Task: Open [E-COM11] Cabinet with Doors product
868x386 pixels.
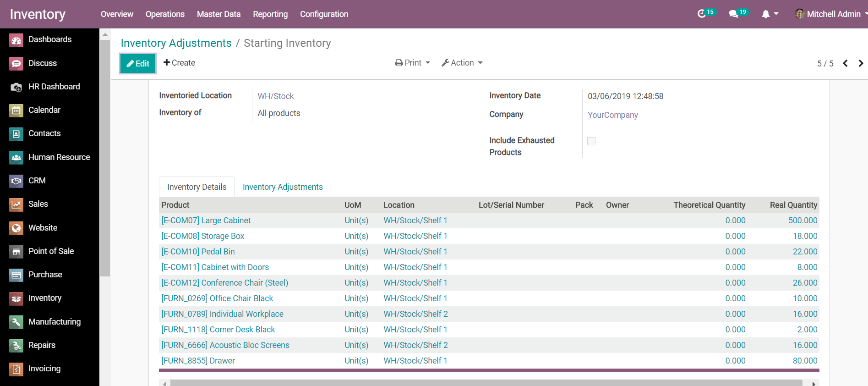Action: pyautogui.click(x=215, y=267)
